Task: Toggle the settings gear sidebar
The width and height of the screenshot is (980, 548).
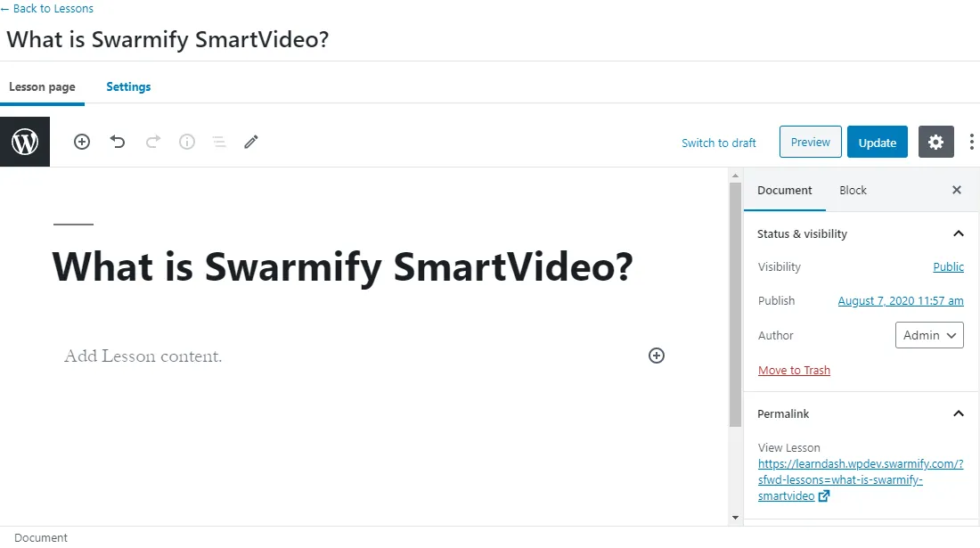Action: pos(935,142)
